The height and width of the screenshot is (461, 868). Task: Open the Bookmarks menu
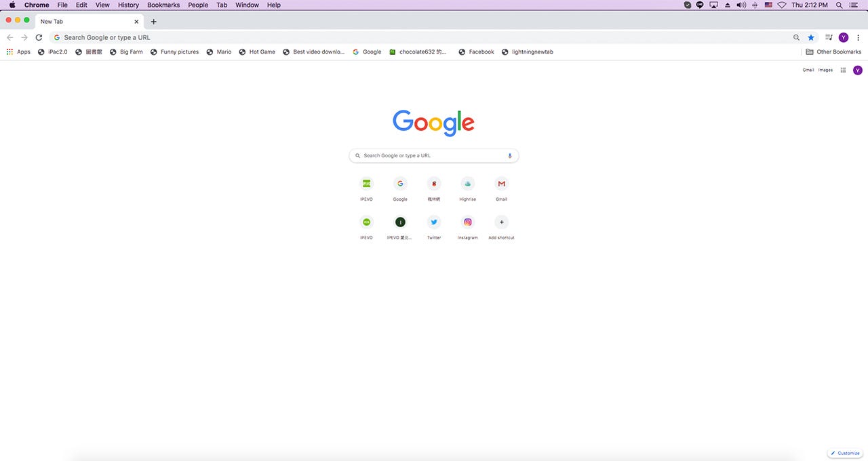[x=163, y=5]
